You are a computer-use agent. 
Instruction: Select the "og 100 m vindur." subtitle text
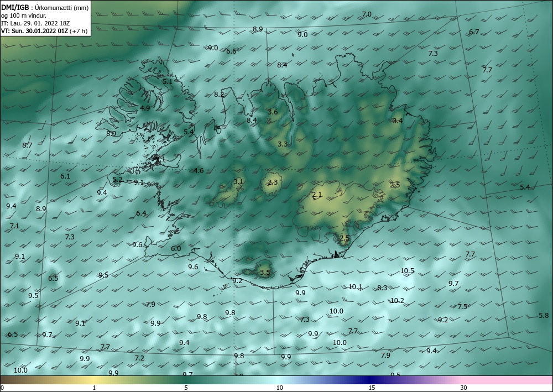(x=24, y=15)
